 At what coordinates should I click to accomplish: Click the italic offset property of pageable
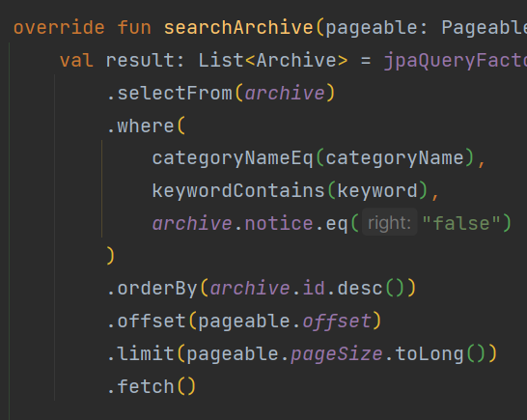point(337,322)
